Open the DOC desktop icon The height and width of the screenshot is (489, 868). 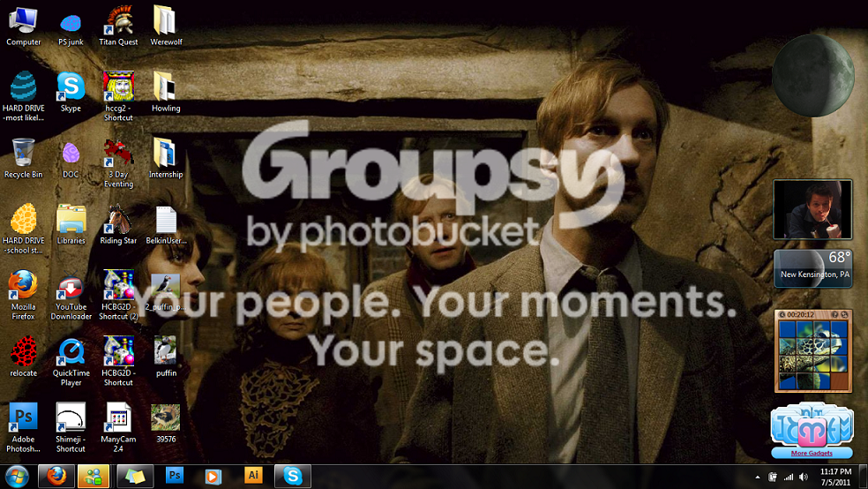pos(71,159)
